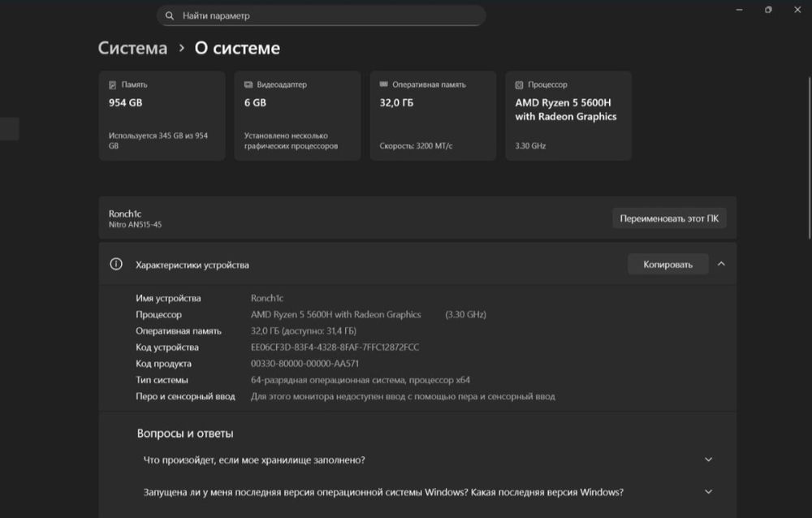Click '32,0 ГБ (доступно: 31,4 ГБ)' value

(304, 331)
